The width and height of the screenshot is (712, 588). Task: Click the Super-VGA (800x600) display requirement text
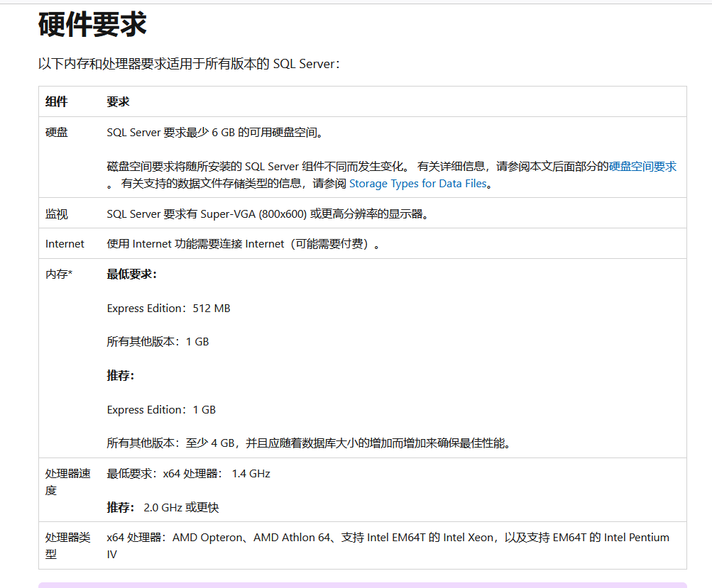tap(268, 213)
